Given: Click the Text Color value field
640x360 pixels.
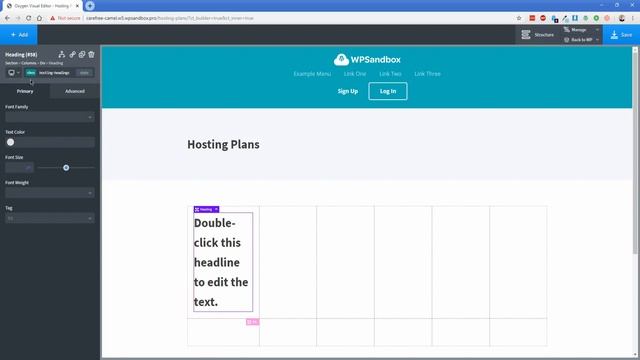Looking at the screenshot, I should point(55,142).
